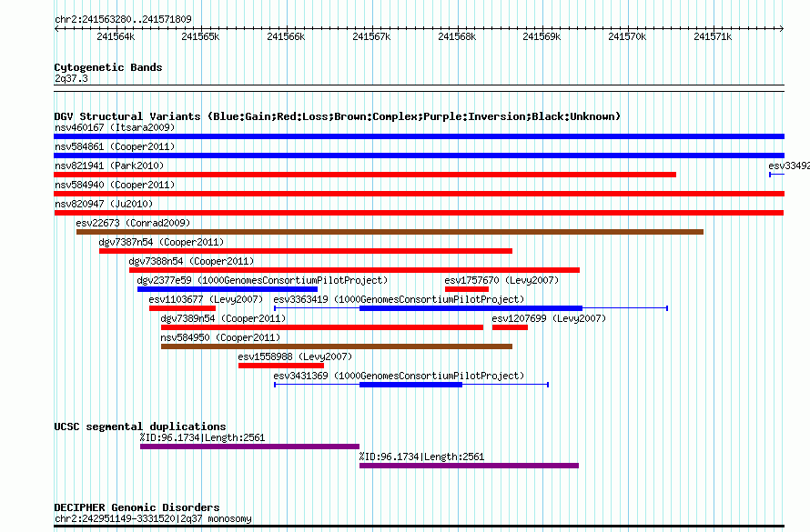Click the DECIPHER Genomic Disorders track title
Viewport: 810px width, 532px height.
click(137, 507)
